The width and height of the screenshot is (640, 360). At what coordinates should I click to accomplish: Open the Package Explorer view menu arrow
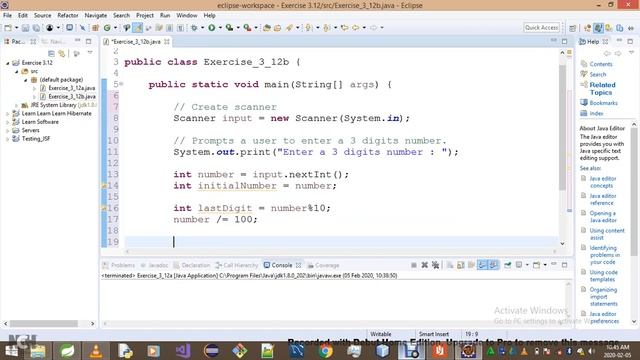pos(90,53)
